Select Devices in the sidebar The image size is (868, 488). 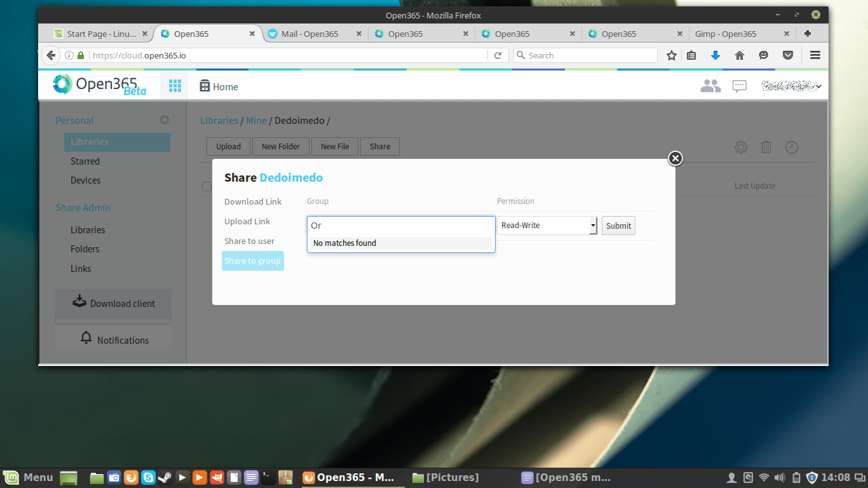[86, 180]
